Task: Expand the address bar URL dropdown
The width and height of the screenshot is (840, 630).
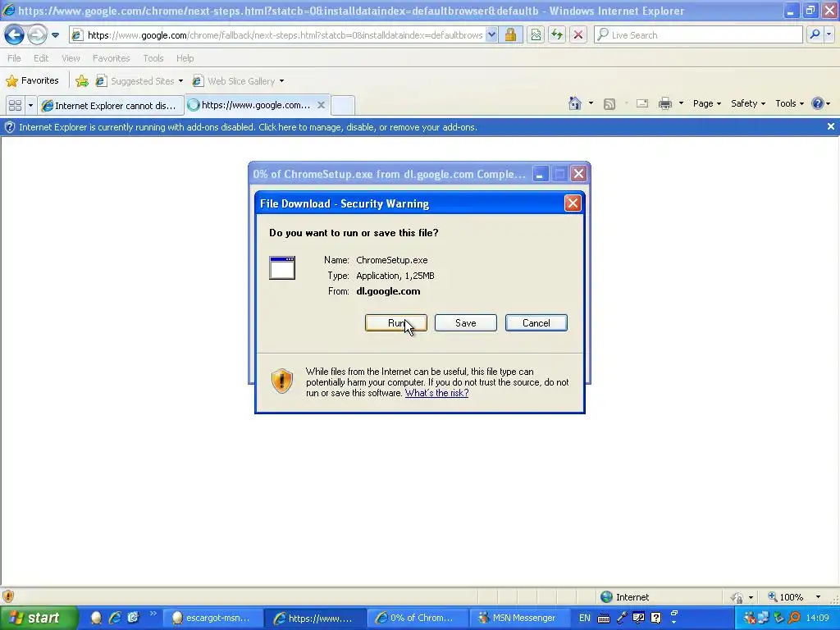Action: pos(491,35)
